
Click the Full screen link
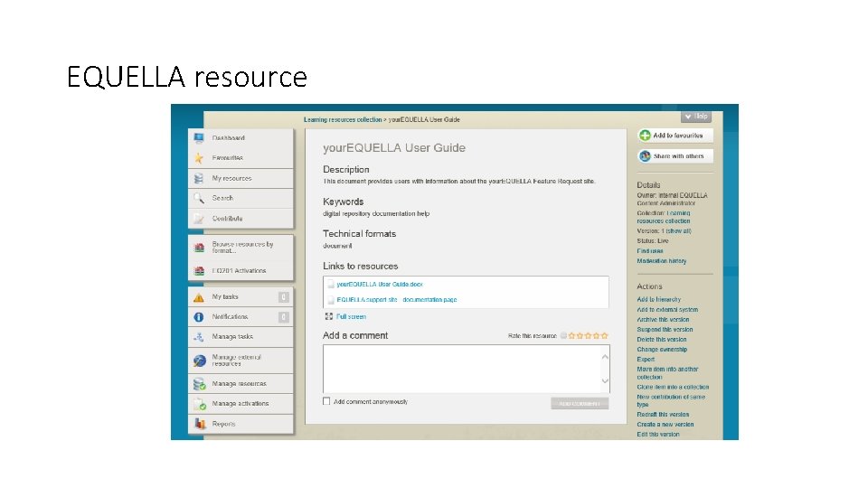pyautogui.click(x=351, y=316)
